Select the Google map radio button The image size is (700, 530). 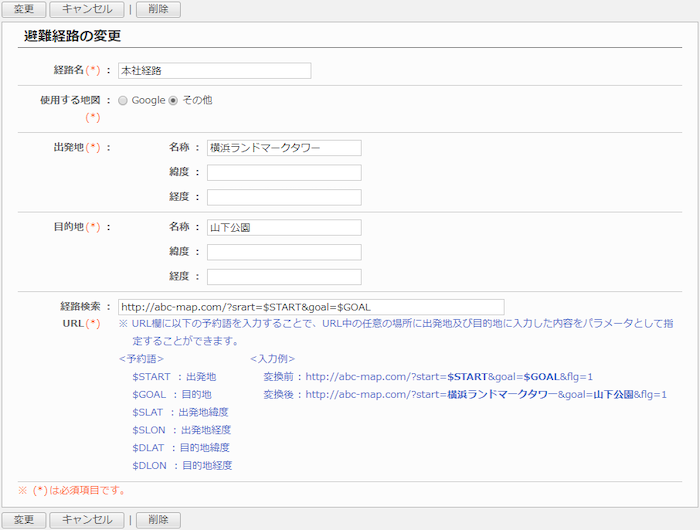coord(123,101)
